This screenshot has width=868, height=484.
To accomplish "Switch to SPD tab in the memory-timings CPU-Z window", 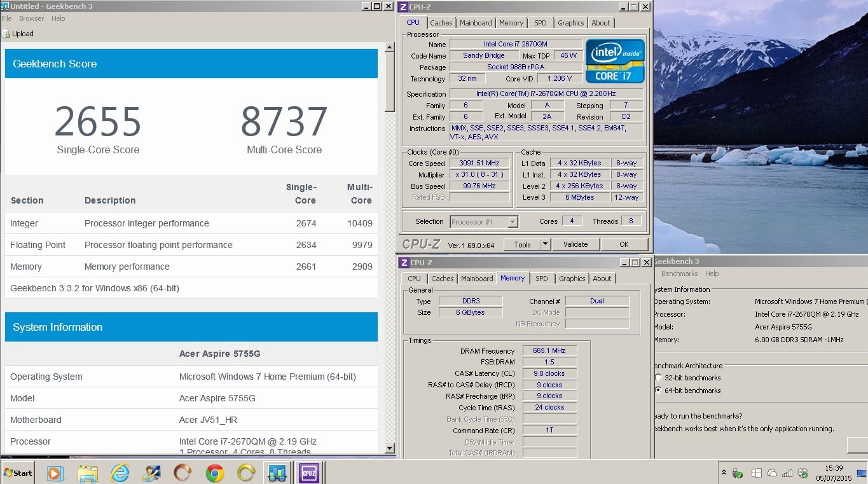I will click(542, 279).
